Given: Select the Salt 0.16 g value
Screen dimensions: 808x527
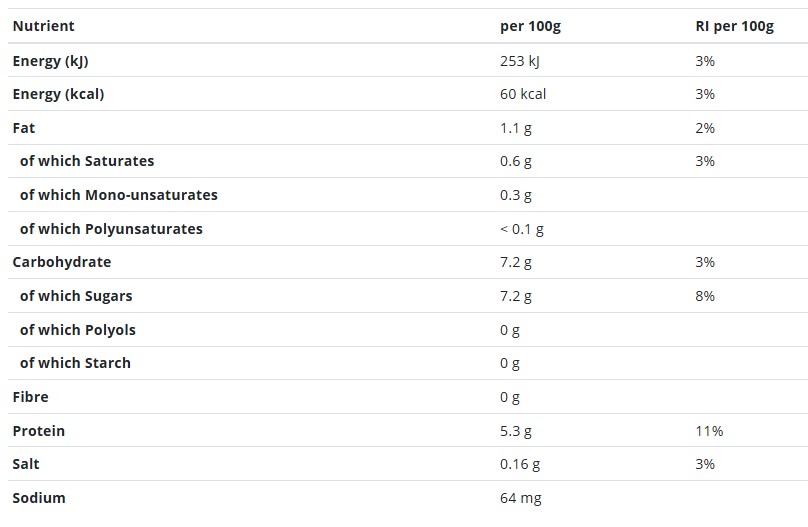Looking at the screenshot, I should tap(519, 465).
